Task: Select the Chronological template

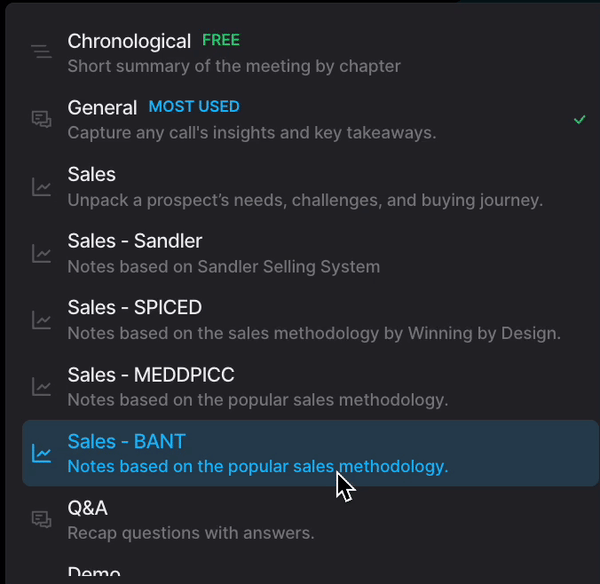Action: (129, 42)
